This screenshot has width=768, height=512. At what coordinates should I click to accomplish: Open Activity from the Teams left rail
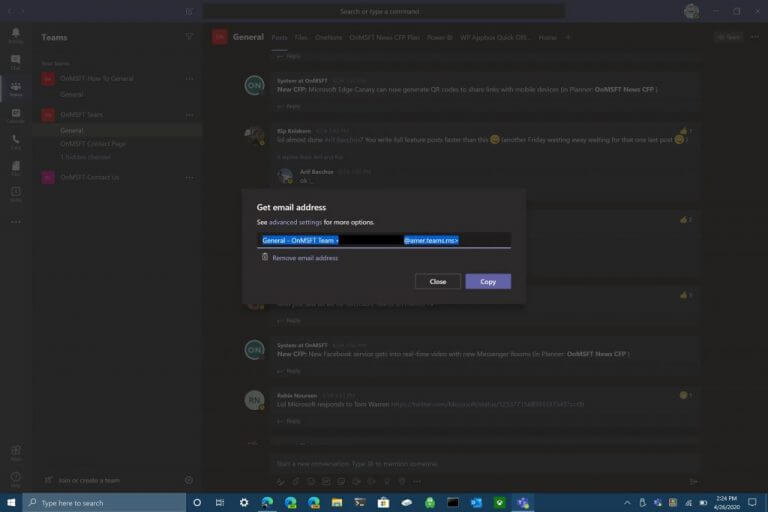16,35
